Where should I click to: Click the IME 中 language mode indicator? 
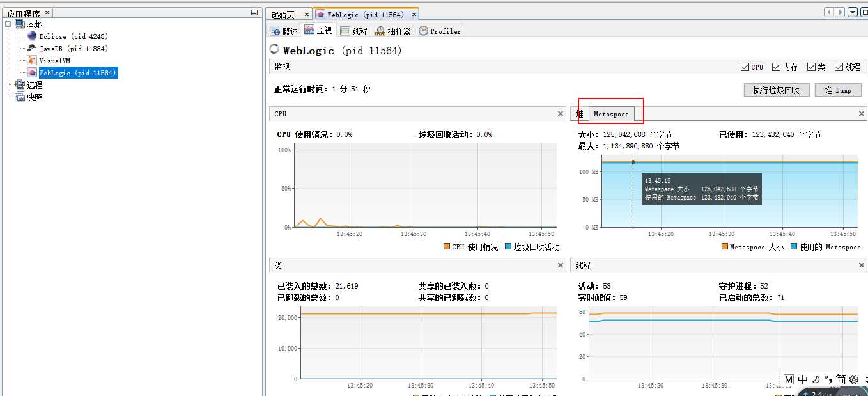803,379
